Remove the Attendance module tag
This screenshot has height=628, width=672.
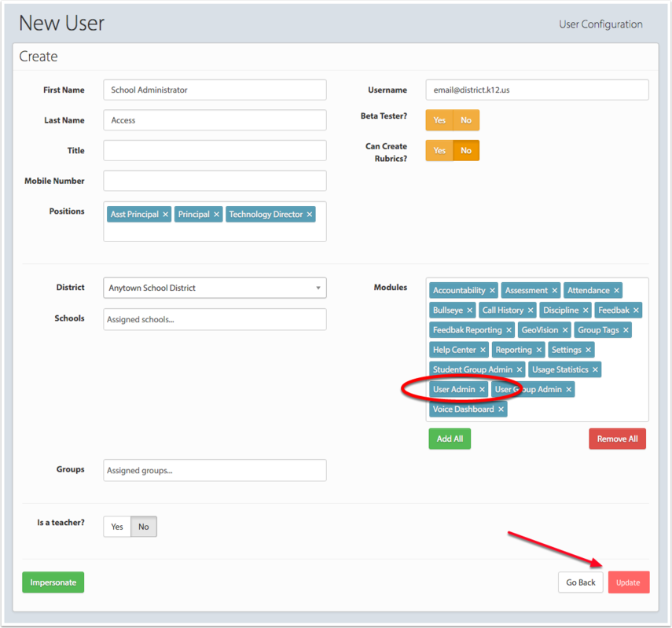[617, 291]
